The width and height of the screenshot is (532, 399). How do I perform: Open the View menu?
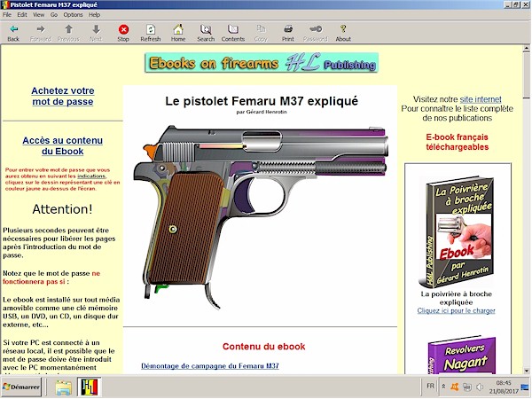tap(39, 14)
